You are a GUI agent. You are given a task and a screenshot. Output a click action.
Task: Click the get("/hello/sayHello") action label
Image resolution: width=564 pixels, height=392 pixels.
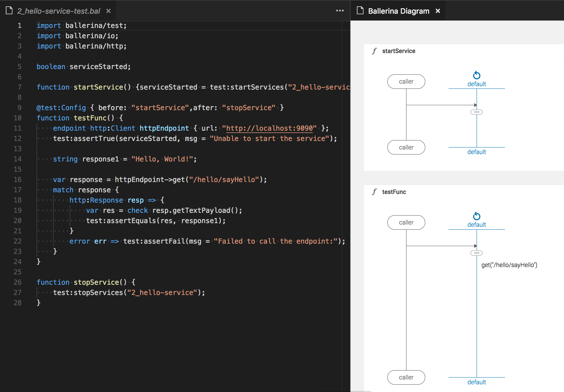point(509,265)
